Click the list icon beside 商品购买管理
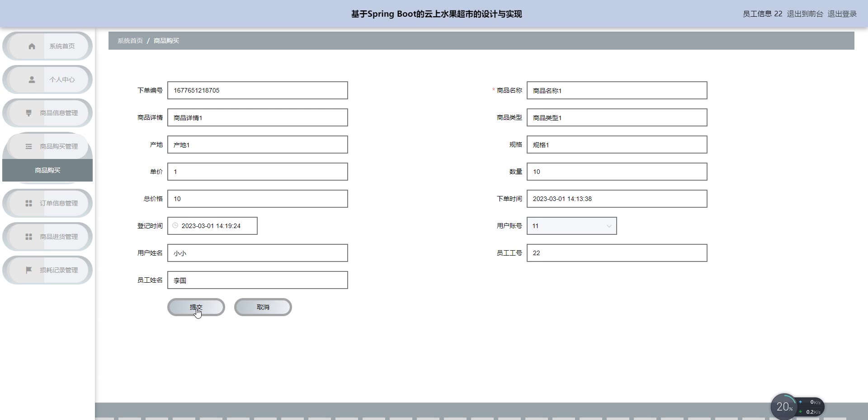The image size is (868, 420). coord(28,146)
